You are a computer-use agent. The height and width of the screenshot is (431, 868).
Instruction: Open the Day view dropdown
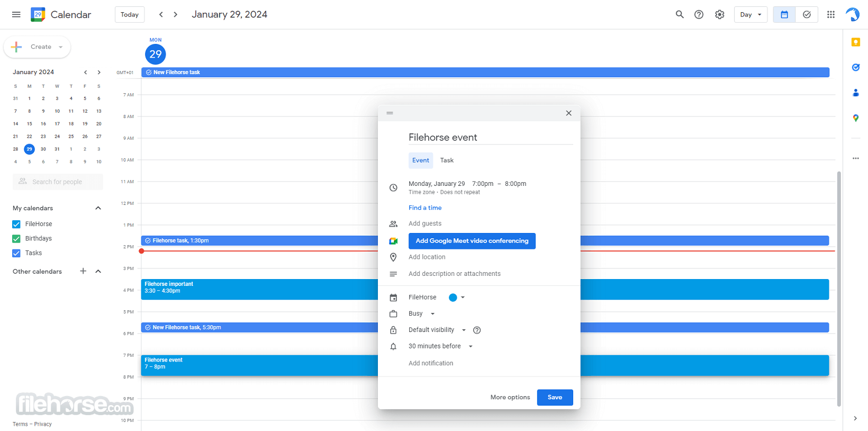[751, 14]
